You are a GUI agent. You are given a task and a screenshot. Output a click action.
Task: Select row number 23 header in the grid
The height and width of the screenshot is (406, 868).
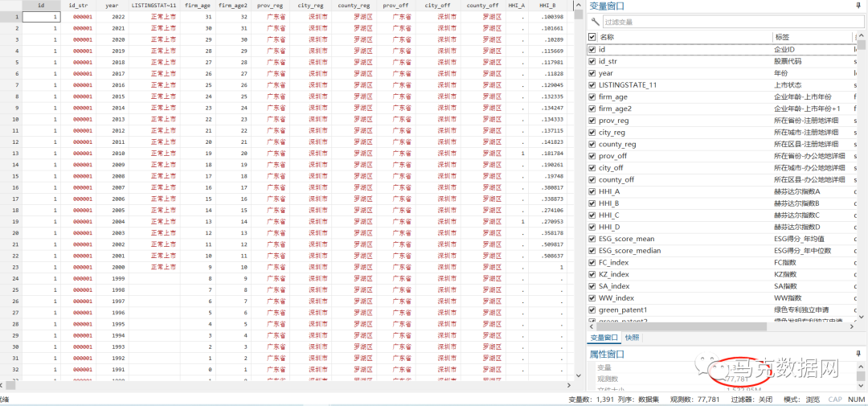[10, 266]
